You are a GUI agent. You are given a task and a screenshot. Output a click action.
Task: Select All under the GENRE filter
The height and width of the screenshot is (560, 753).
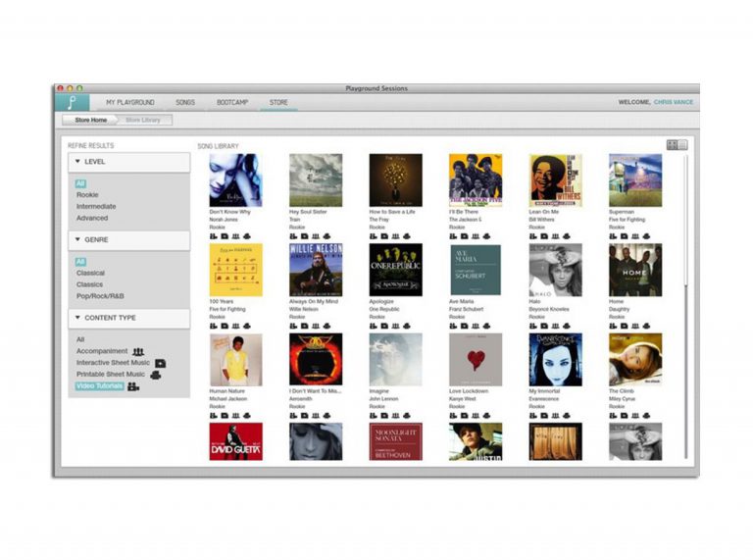80,262
